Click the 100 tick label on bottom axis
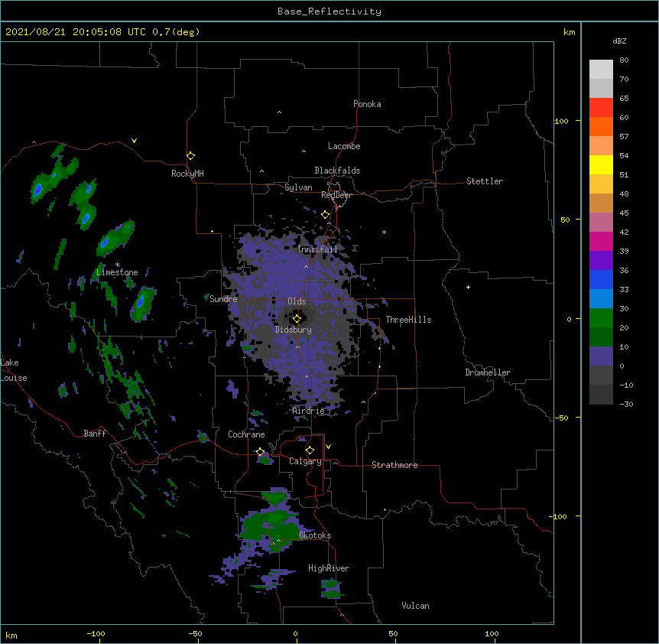 (492, 633)
